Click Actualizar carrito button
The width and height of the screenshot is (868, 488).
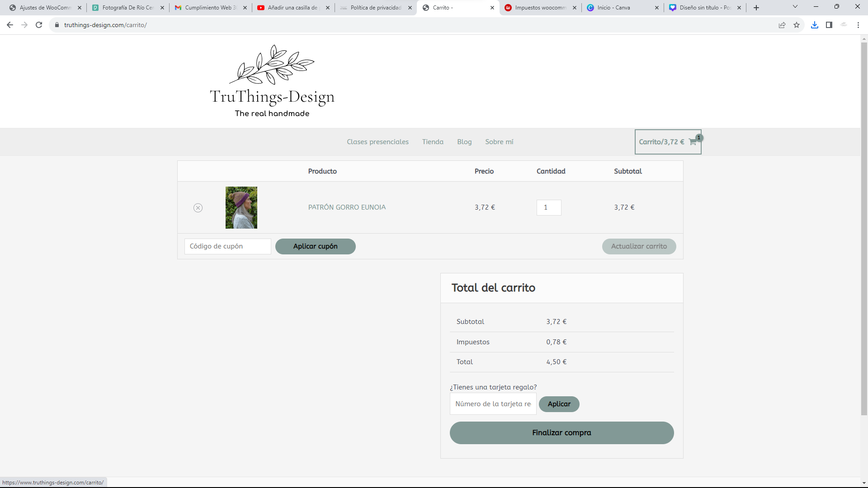pos(639,246)
